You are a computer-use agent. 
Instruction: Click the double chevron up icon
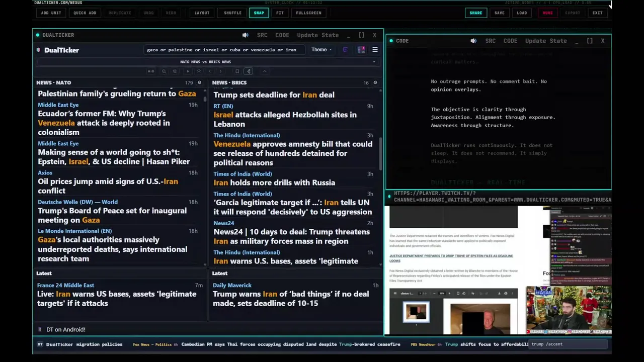pos(199,71)
